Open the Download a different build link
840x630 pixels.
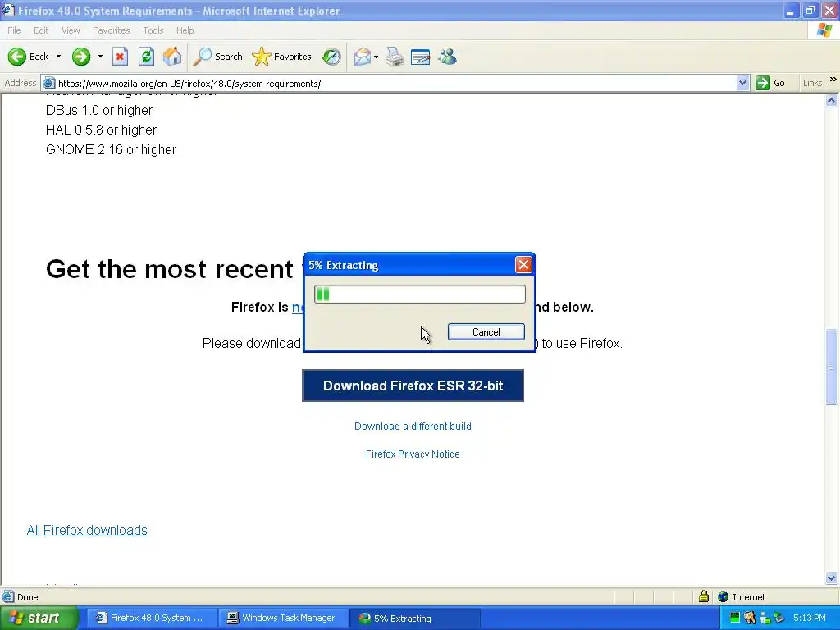(413, 427)
